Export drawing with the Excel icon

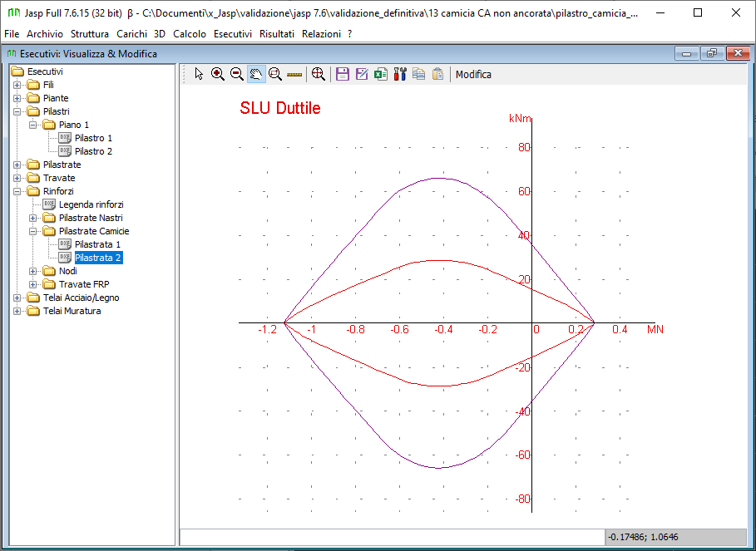pyautogui.click(x=381, y=74)
